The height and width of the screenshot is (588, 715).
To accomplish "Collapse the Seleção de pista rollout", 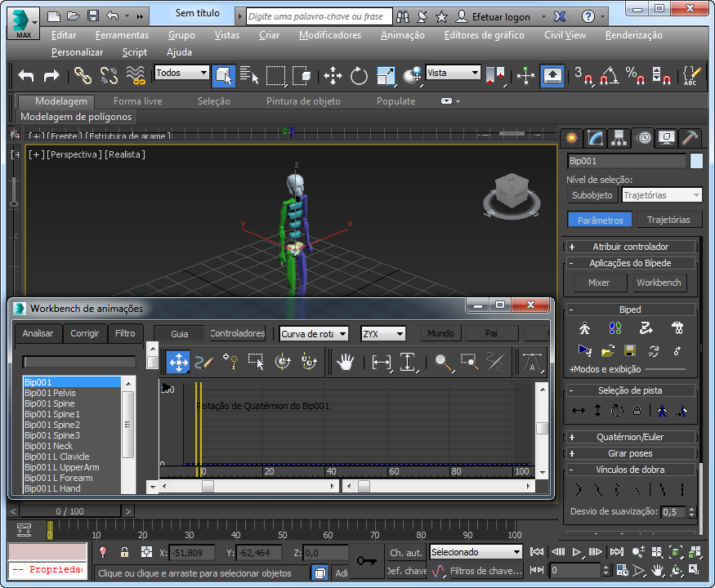I will pyautogui.click(x=630, y=390).
